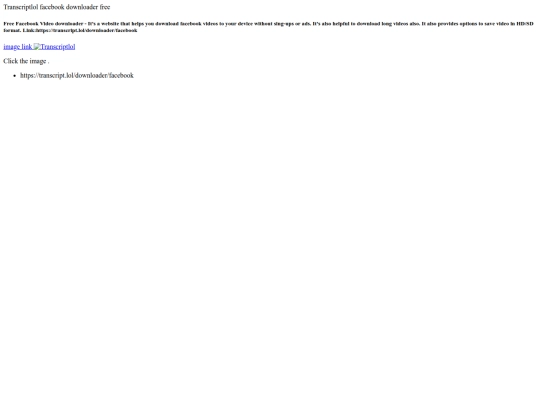Select the word "downloader" in top heading
540x405 pixels.
pos(82,7)
